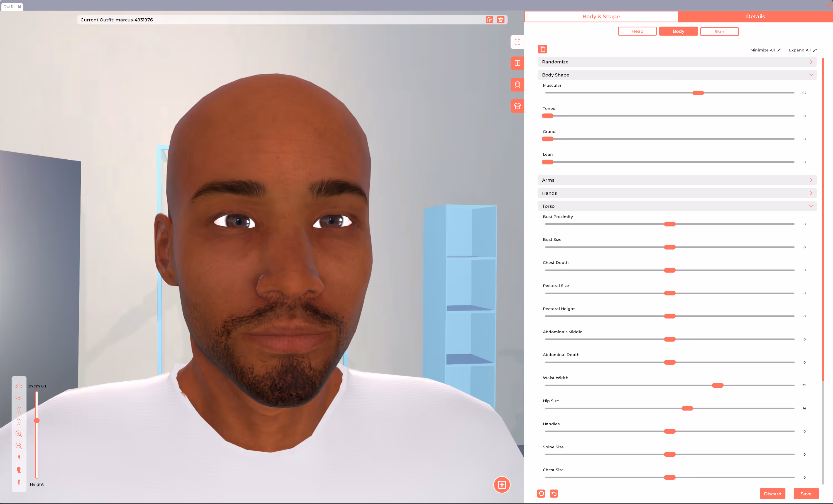Click the clipboard icon beside the outfit name
Image resolution: width=833 pixels, height=504 pixels.
(489, 19)
